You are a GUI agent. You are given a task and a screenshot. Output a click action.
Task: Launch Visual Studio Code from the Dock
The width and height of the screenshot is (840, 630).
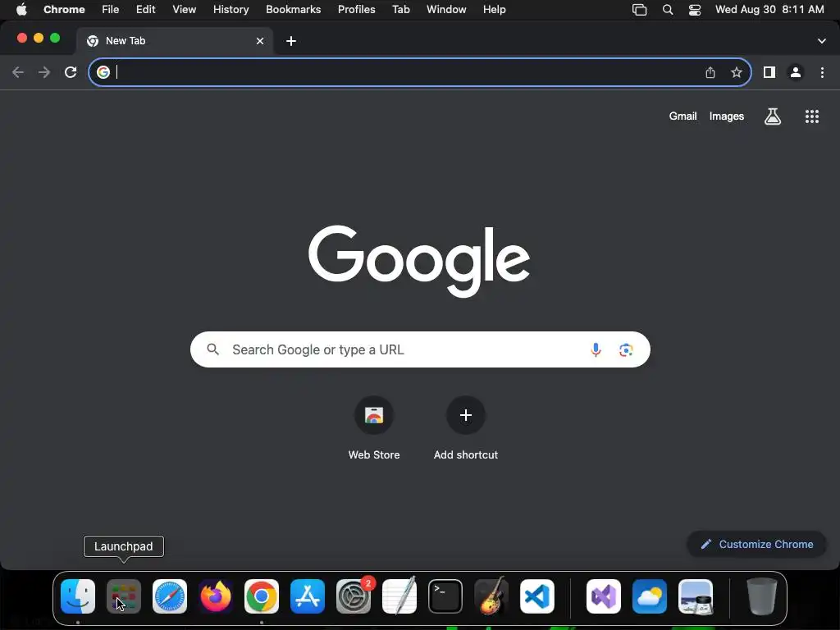tap(537, 596)
